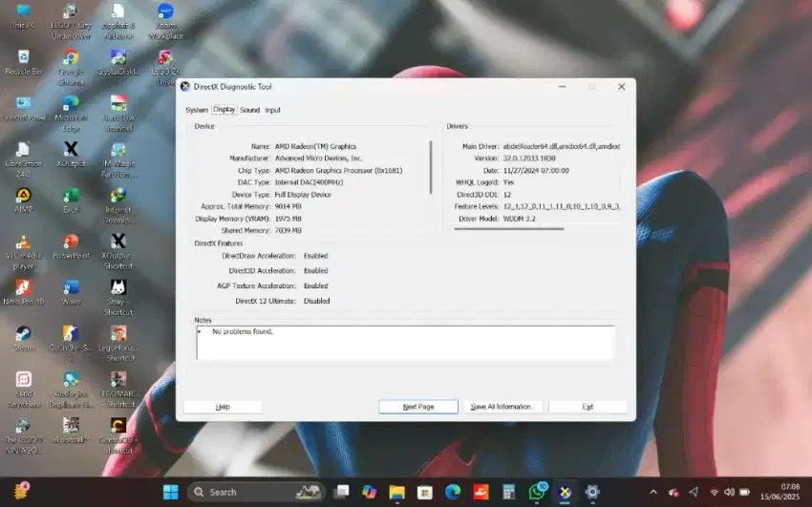Launch Steam from the desktop

pyautogui.click(x=23, y=339)
